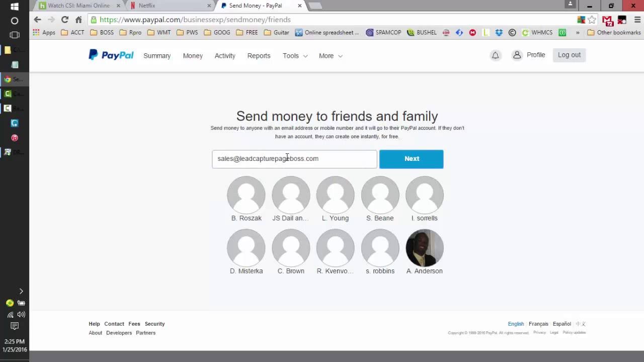Open the FREE bookmark folder
The image size is (644, 362).
point(247,32)
